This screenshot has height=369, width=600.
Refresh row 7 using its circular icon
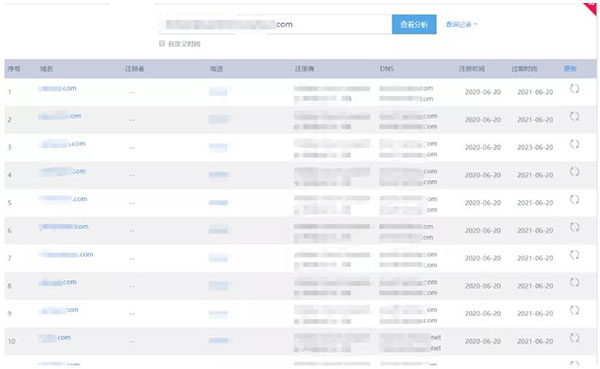click(574, 255)
